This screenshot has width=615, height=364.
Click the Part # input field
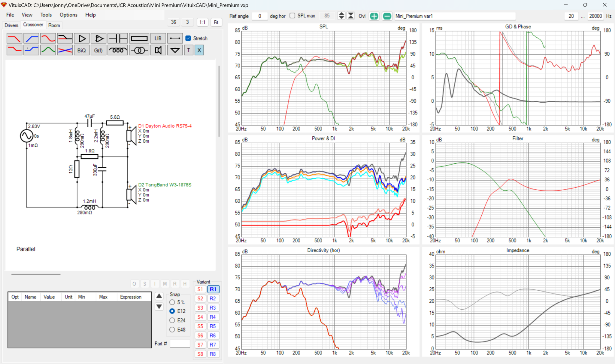point(180,344)
